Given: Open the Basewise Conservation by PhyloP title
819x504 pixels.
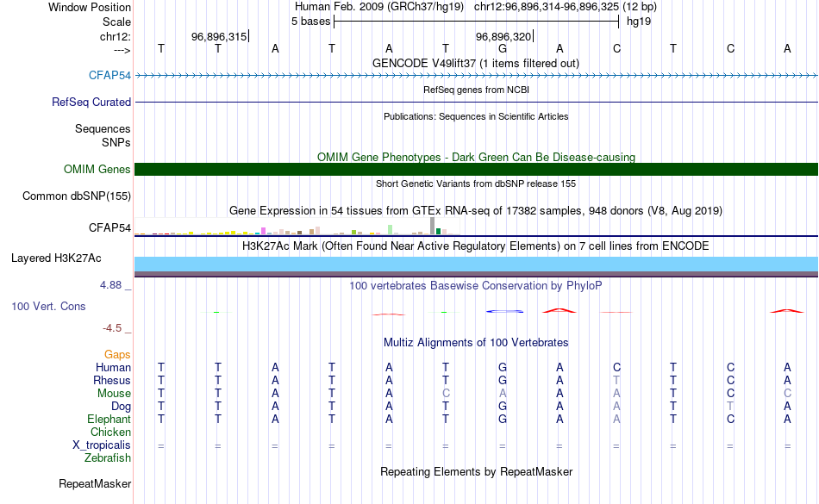Looking at the screenshot, I should click(476, 285).
